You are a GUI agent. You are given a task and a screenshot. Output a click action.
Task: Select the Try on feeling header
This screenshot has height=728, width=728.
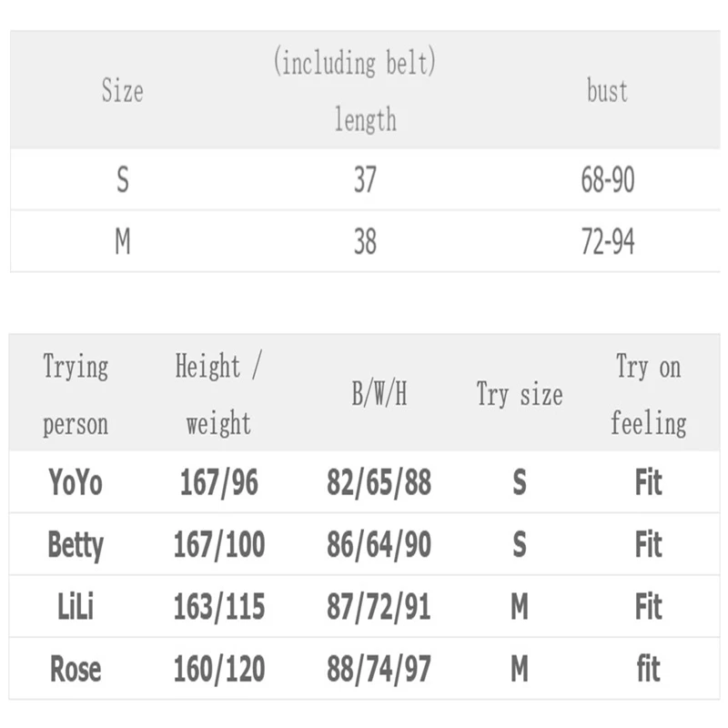(649, 394)
